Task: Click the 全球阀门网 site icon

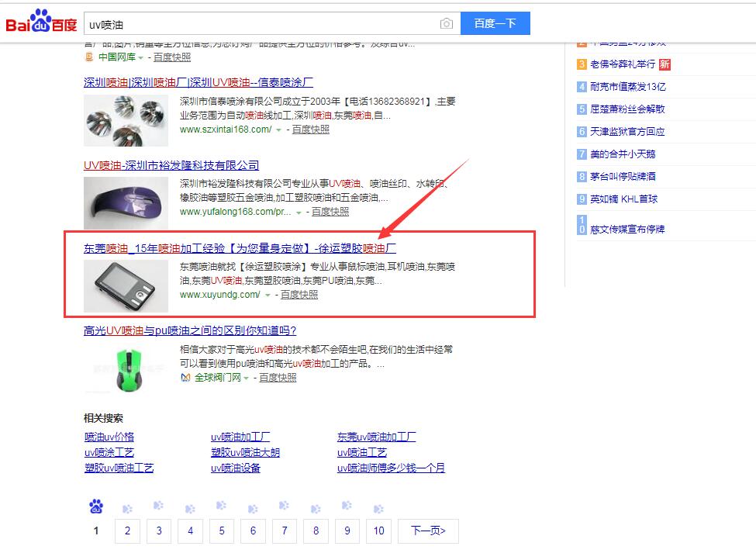Action: [185, 378]
